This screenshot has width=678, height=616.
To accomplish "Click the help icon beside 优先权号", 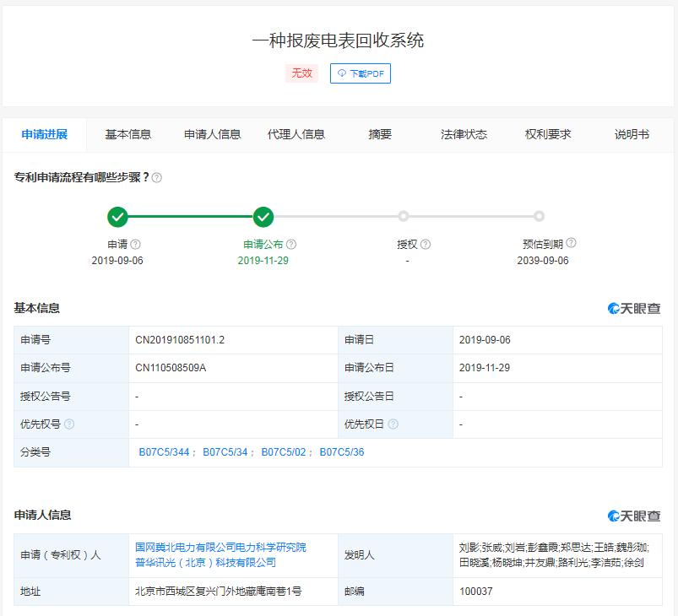I will [x=69, y=424].
